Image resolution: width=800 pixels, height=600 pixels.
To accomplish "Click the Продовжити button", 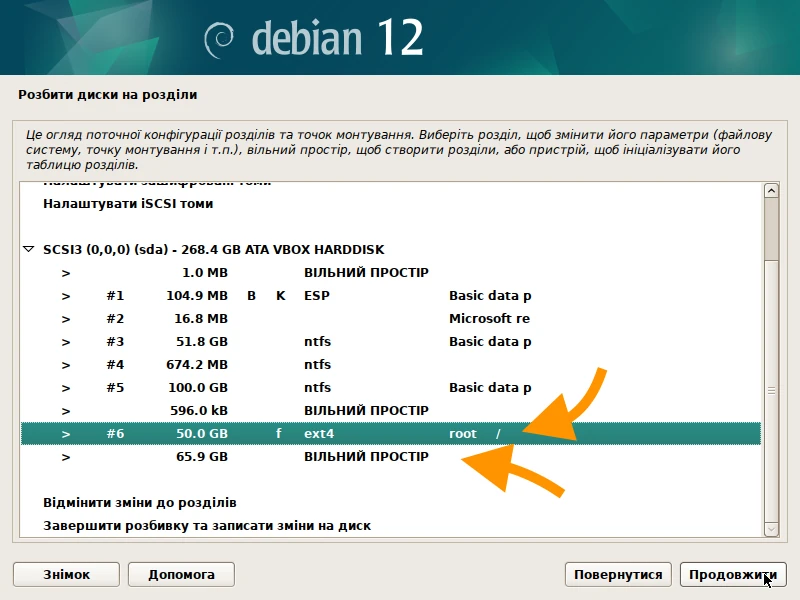I will (x=733, y=574).
